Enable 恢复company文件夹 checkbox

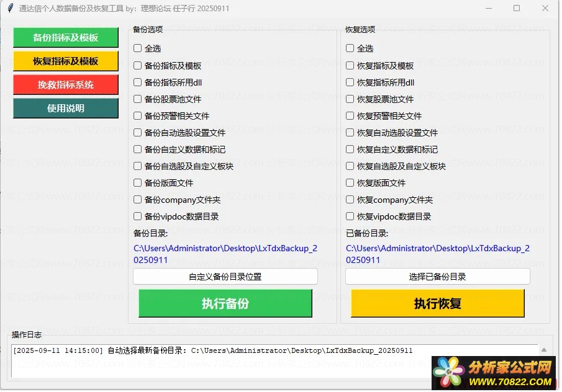(x=350, y=200)
